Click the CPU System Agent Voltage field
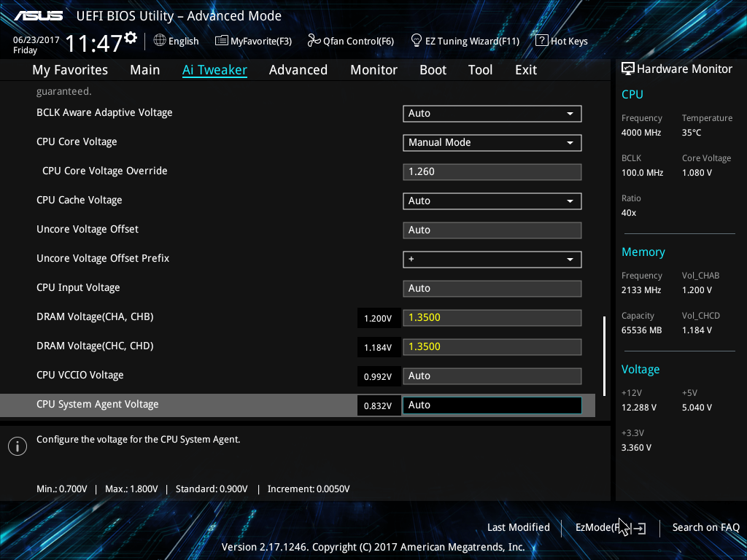747x560 pixels. (x=492, y=405)
